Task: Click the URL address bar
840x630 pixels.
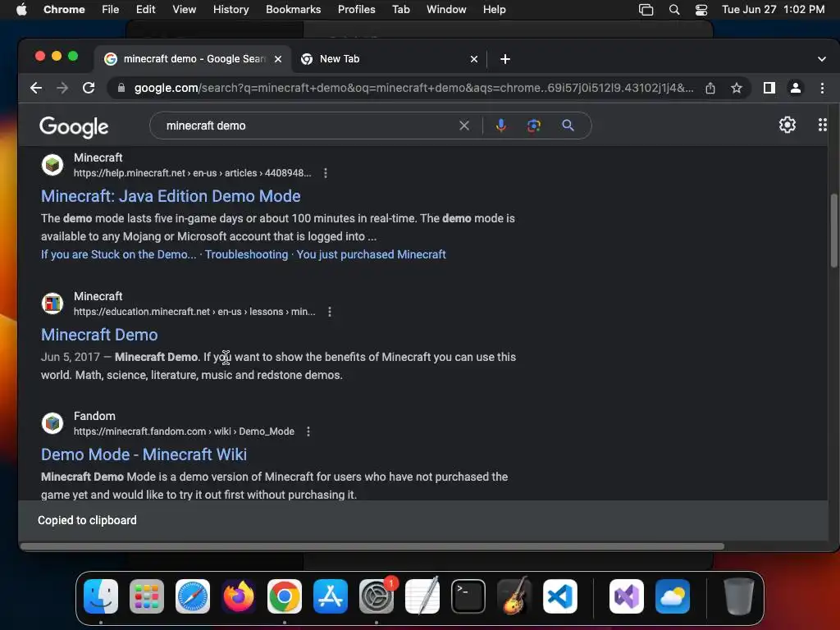Action: click(x=413, y=88)
